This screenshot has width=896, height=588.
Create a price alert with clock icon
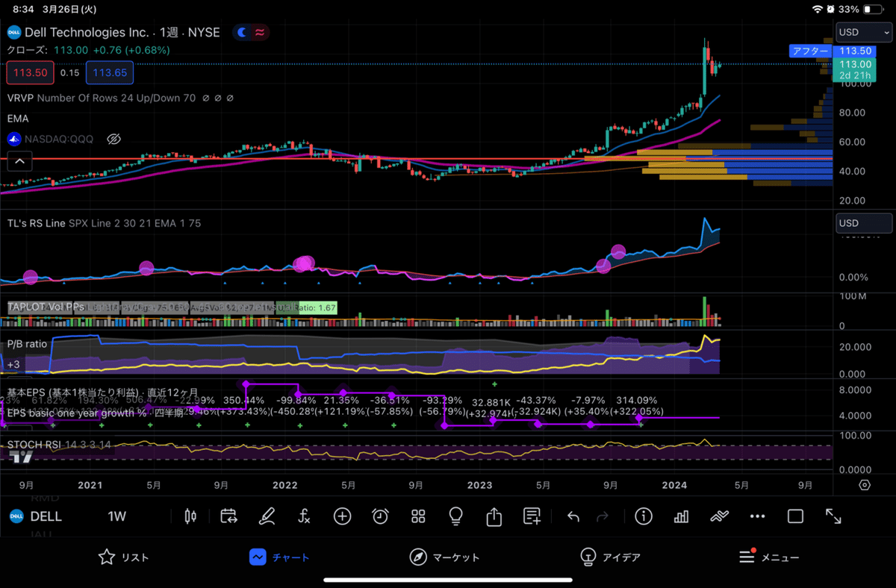coord(380,516)
